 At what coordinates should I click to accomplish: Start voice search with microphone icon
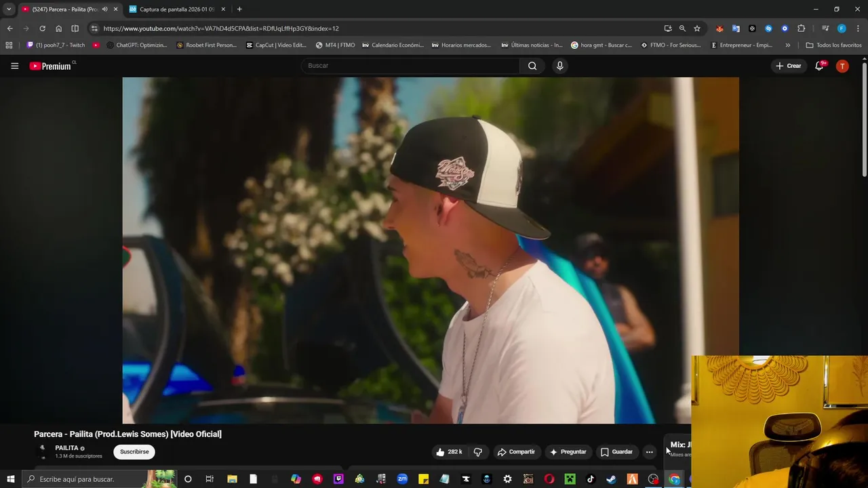[559, 66]
